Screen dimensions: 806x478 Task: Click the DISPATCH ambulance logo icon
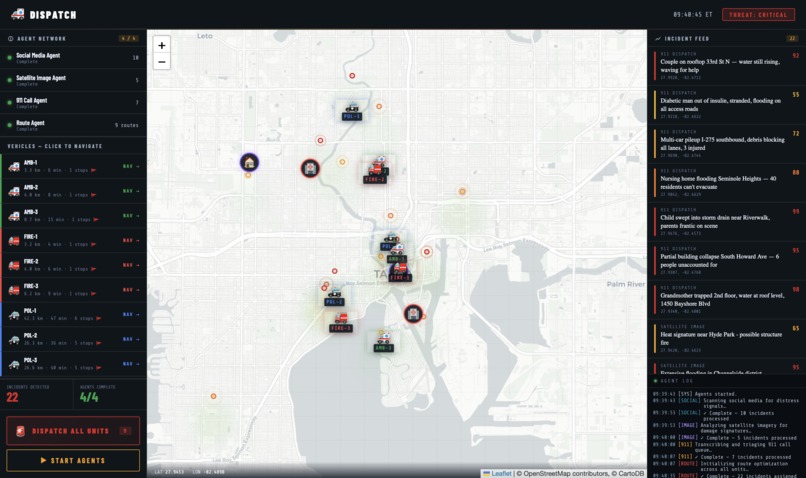[17, 14]
